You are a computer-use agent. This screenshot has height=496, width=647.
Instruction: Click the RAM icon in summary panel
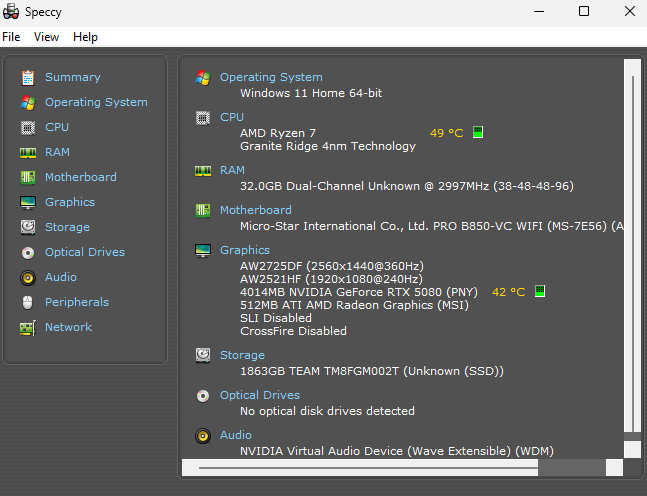[203, 171]
